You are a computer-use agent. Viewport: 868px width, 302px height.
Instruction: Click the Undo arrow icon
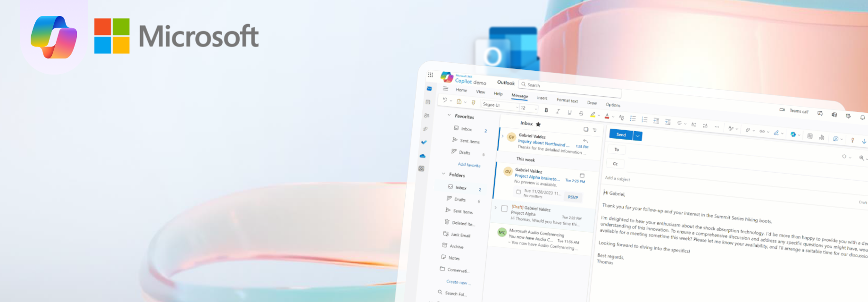tap(444, 100)
